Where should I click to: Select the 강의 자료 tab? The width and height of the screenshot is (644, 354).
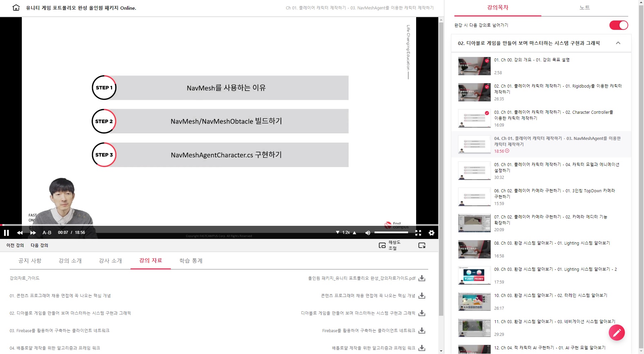click(x=151, y=260)
